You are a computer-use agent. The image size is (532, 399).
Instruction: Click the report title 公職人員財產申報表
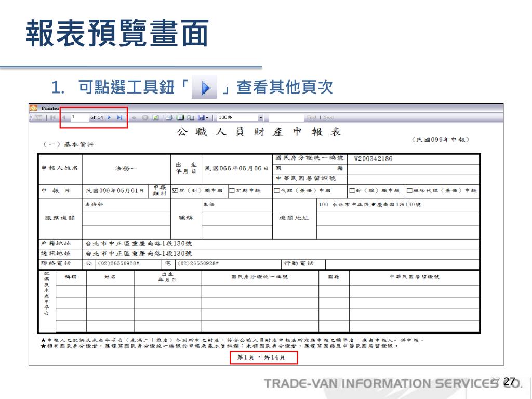click(x=259, y=131)
